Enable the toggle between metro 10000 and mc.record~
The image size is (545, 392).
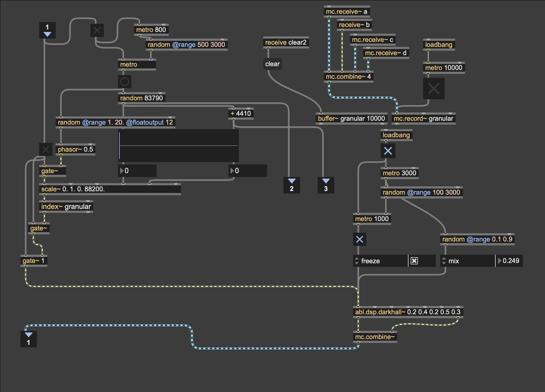click(x=434, y=88)
